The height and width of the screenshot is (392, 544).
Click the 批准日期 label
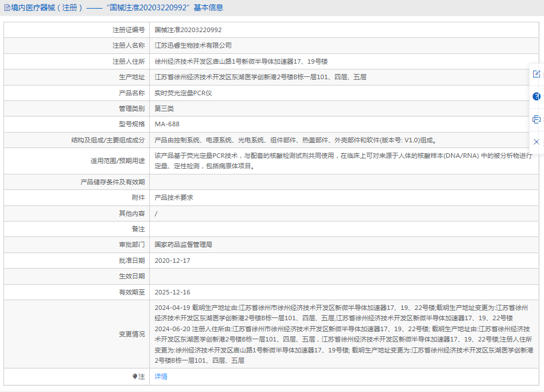[131, 261]
